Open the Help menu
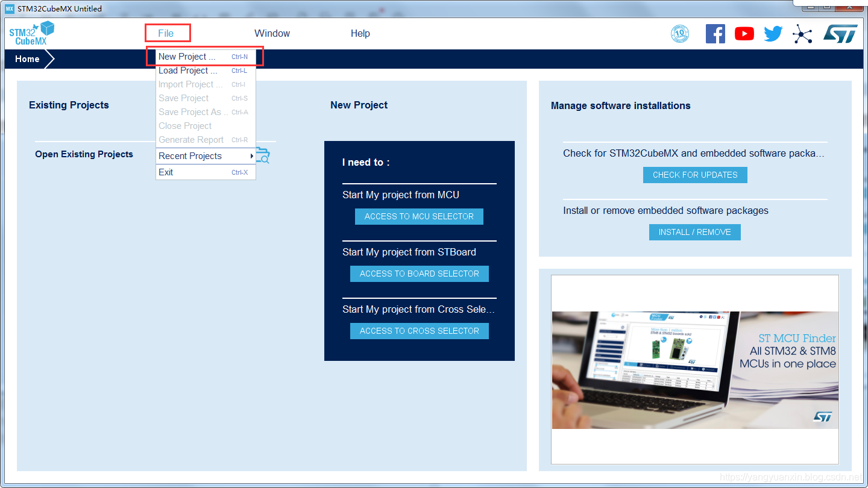The height and width of the screenshot is (488, 868). [360, 33]
